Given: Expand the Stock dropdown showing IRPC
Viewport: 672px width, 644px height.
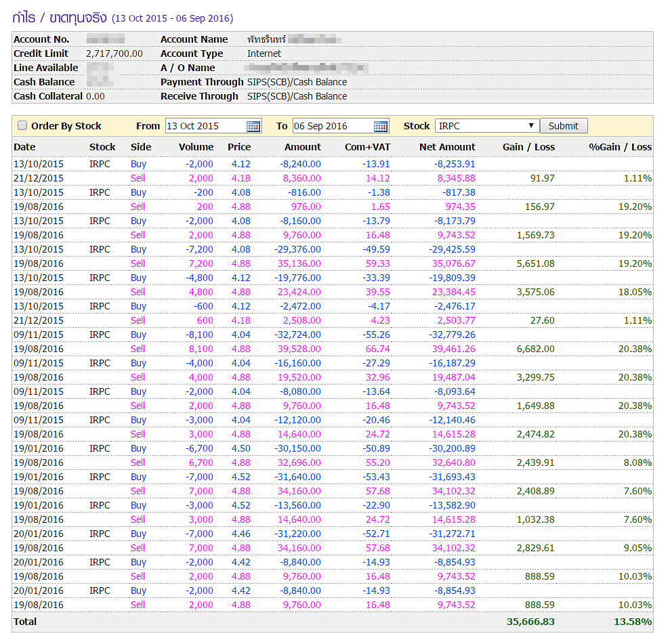Looking at the screenshot, I should click(486, 126).
